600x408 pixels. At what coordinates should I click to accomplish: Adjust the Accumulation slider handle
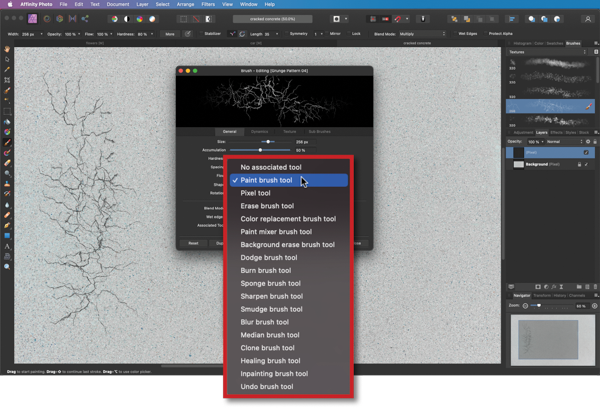[260, 150]
